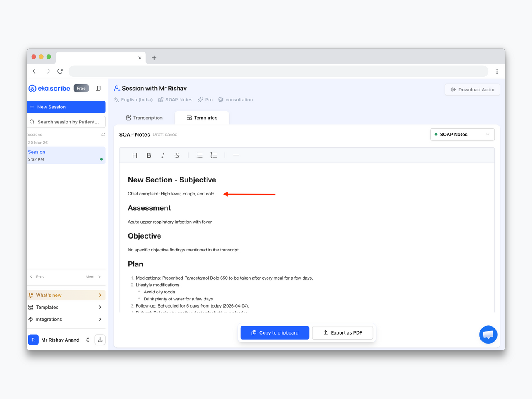Click the download icon beside user name
This screenshot has width=532, height=399.
[x=100, y=340]
